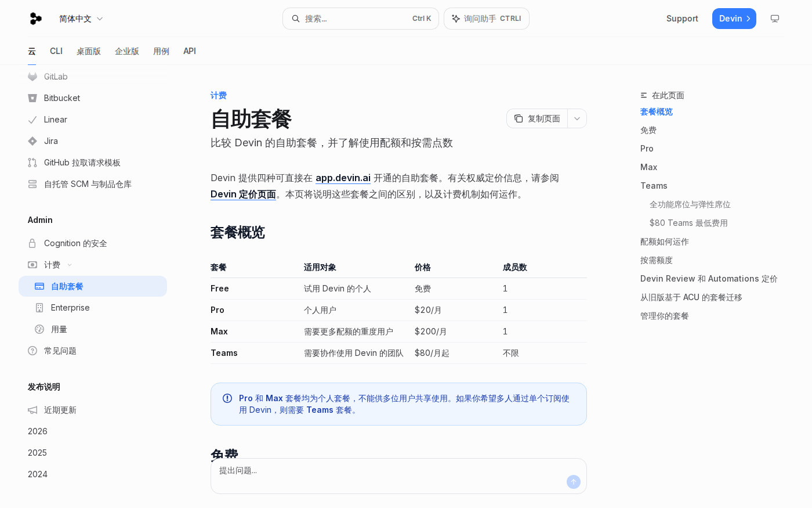The width and height of the screenshot is (812, 508).
Task: Jump to 按需额度 section
Action: pyautogui.click(x=657, y=260)
